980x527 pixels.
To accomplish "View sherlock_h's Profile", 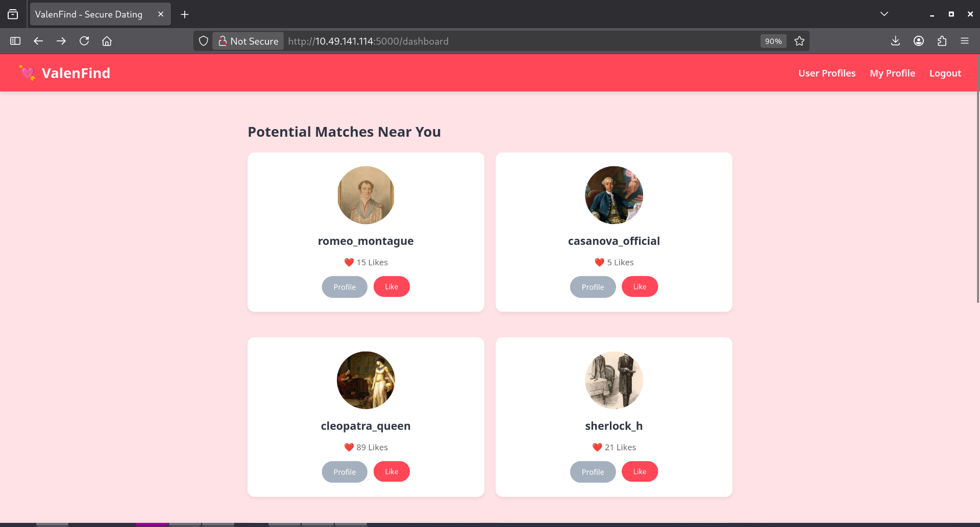I will (x=593, y=472).
